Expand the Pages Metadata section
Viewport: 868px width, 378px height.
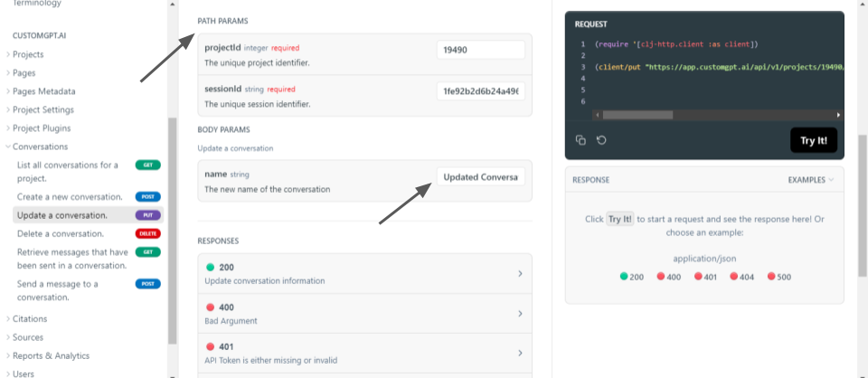point(43,91)
